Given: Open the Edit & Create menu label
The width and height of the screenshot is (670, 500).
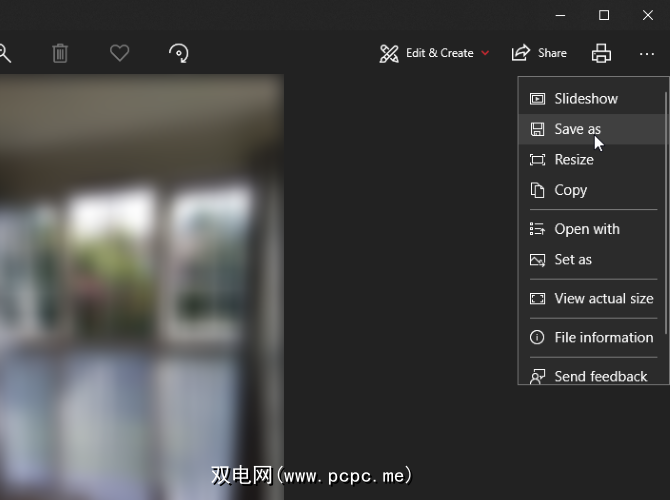Looking at the screenshot, I should pos(440,53).
